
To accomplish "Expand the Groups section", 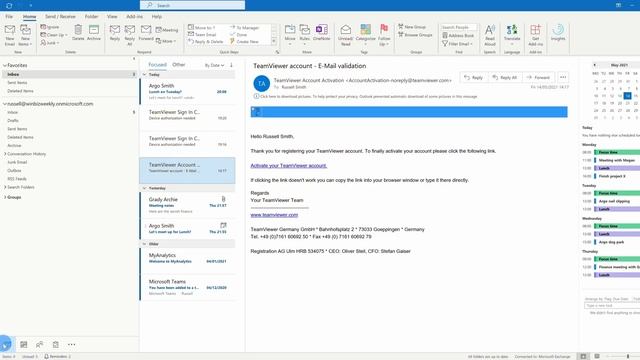I will 5,197.
